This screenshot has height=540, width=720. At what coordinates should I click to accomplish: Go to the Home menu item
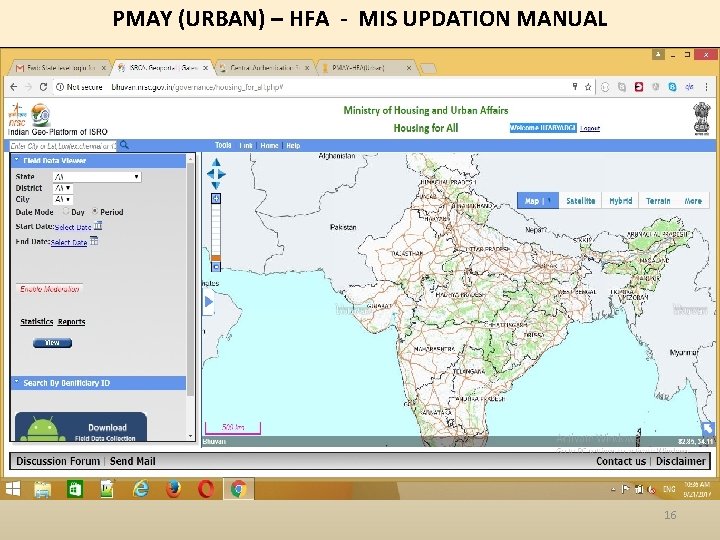point(270,146)
